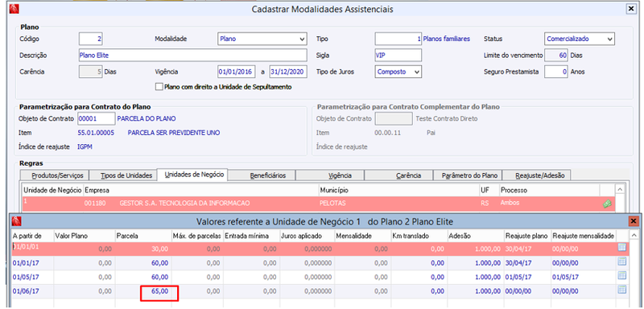Click the Reajuste plano column header
644x309 pixels.
(527, 236)
